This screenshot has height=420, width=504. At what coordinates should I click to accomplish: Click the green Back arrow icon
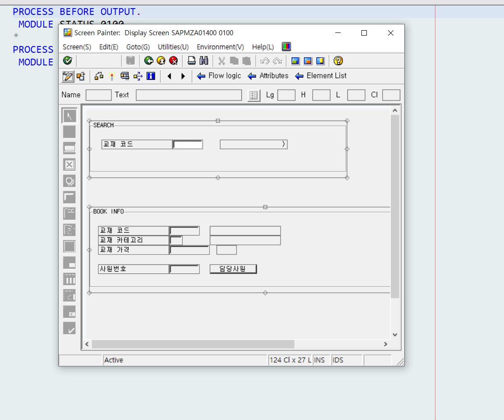click(x=148, y=60)
